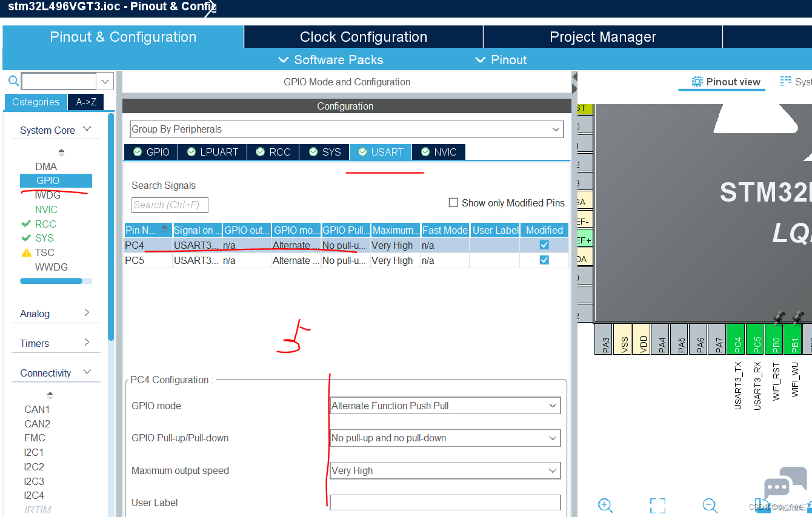Select the VSS pin on the chip
The height and width of the screenshot is (517, 812).
[624, 338]
